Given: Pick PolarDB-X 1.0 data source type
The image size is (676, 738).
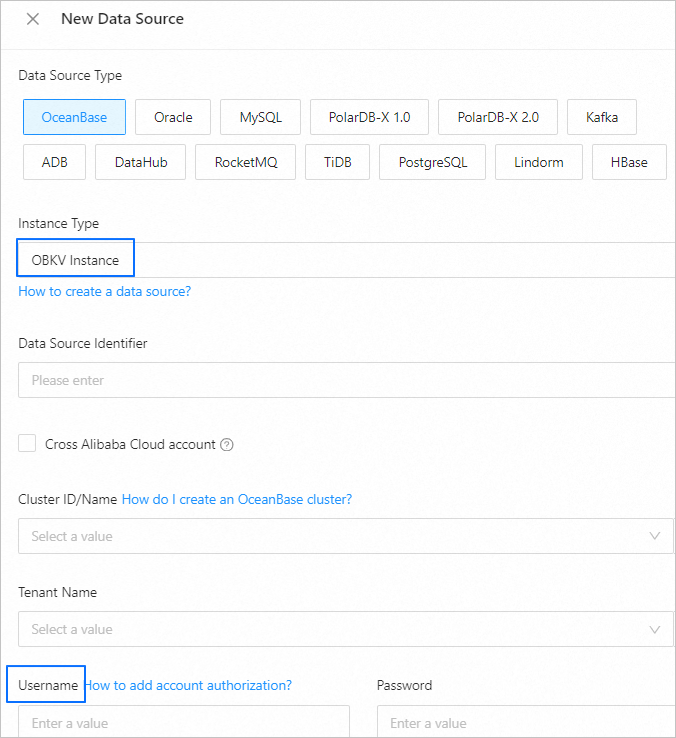Looking at the screenshot, I should coord(370,117).
